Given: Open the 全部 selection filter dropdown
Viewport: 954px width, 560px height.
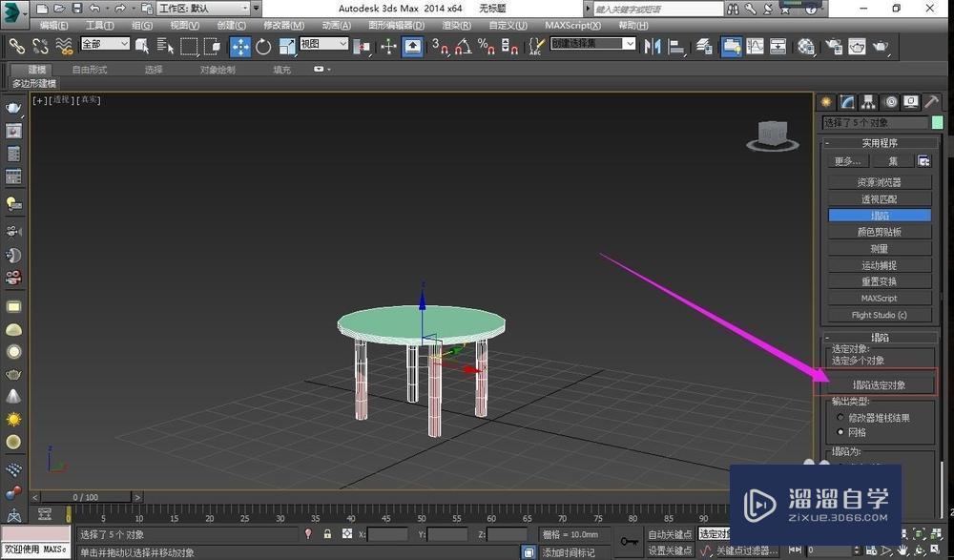Looking at the screenshot, I should [105, 43].
